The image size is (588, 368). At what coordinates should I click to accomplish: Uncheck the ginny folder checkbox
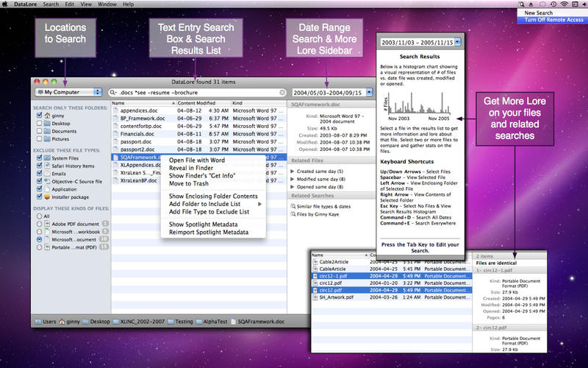(x=40, y=116)
